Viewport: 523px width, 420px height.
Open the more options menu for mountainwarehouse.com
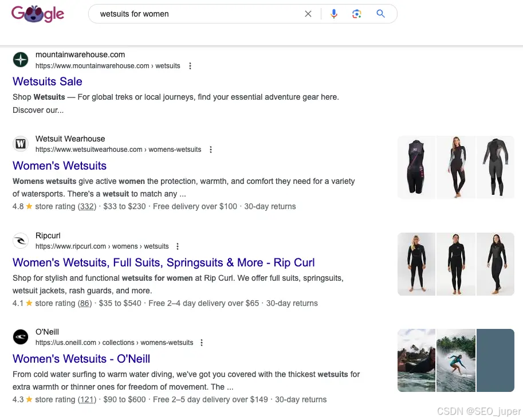(x=190, y=66)
